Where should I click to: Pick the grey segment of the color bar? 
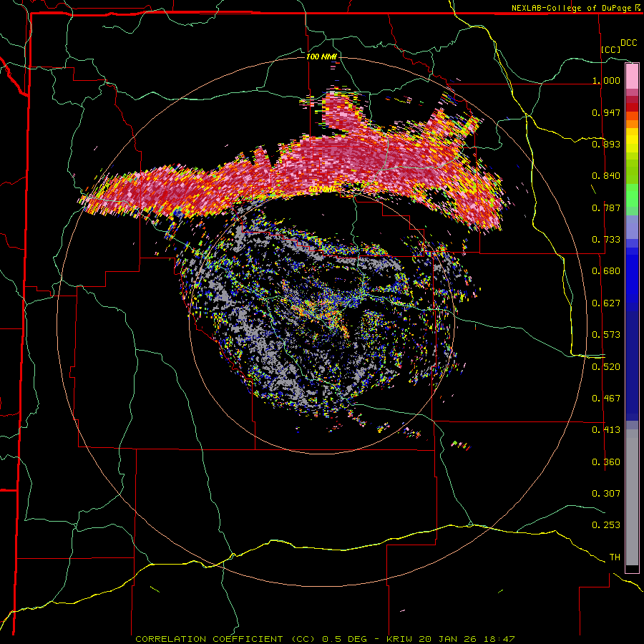pos(632,497)
